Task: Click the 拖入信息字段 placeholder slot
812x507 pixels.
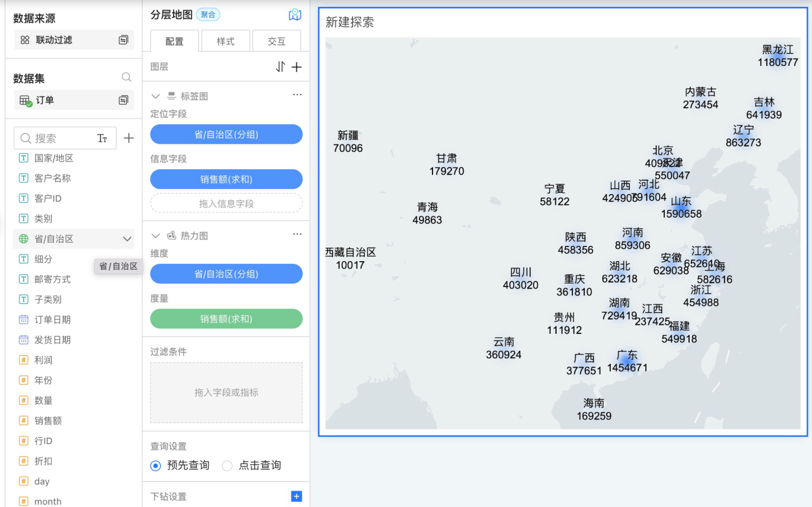Action: (226, 204)
